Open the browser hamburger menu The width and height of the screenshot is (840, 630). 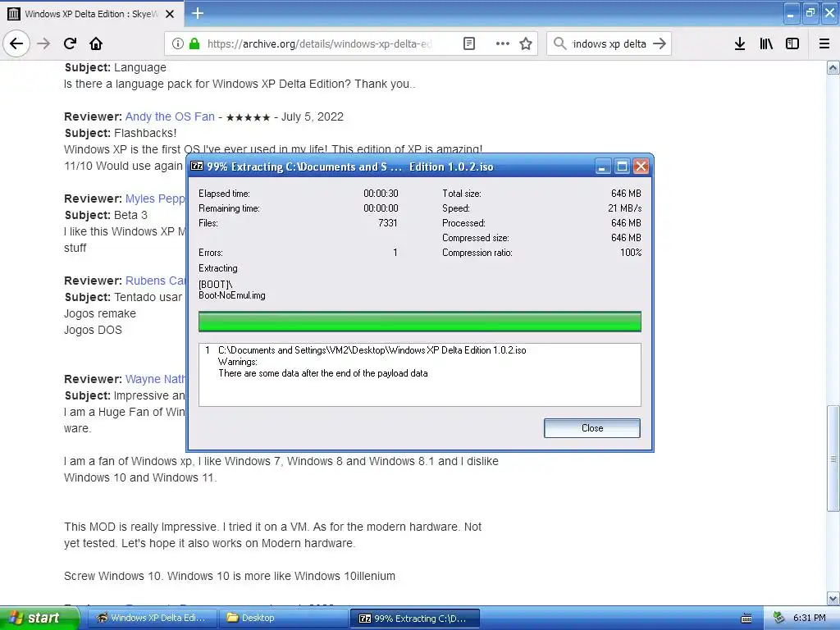[824, 43]
